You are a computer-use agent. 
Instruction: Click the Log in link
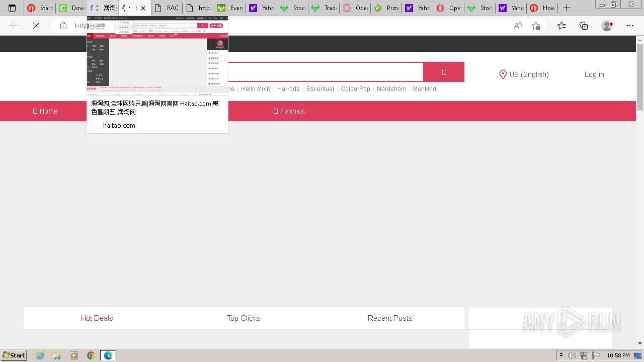pyautogui.click(x=594, y=74)
